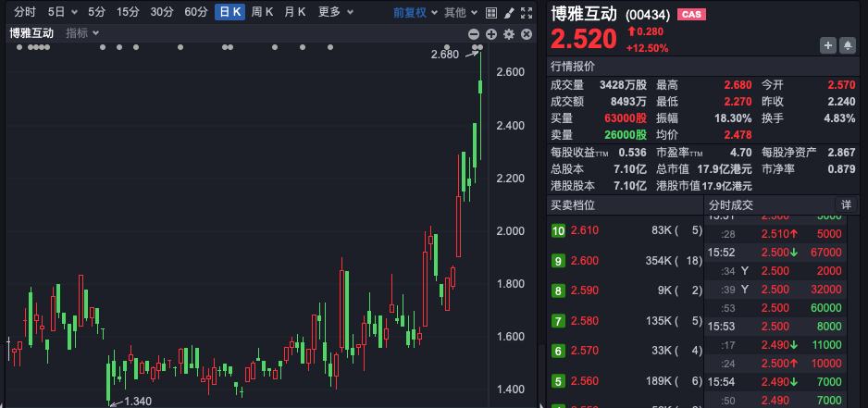
Task: Switch to 30分 minute chart
Action: pos(162,12)
